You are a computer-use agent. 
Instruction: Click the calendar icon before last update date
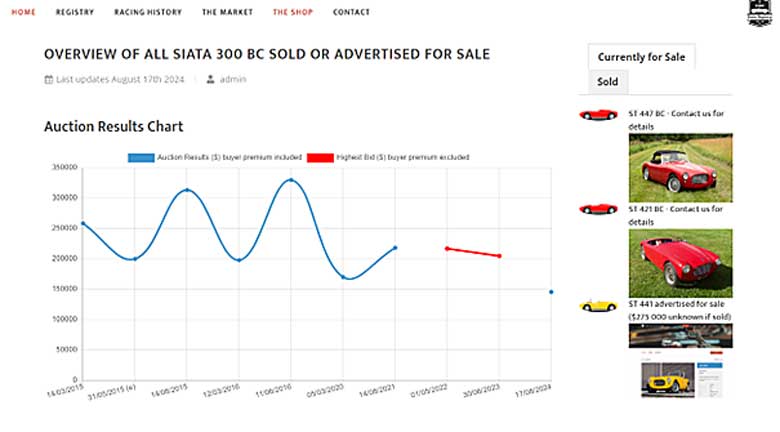point(48,79)
